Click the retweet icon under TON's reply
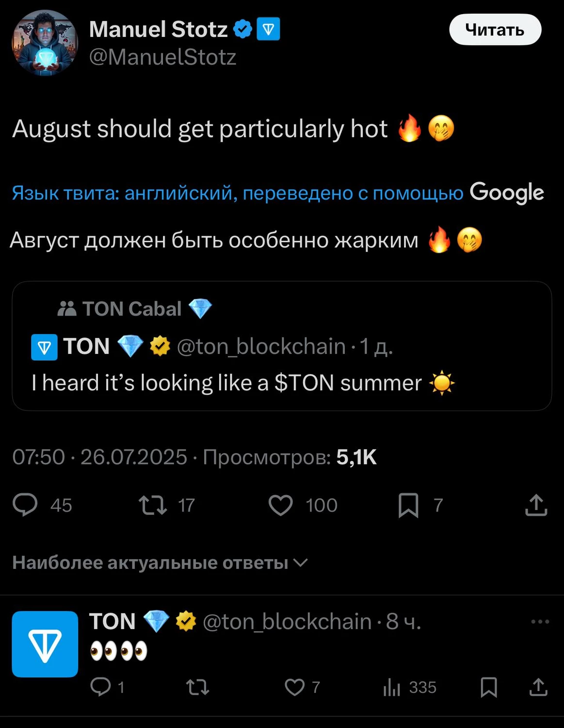This screenshot has height=728, width=564. pyautogui.click(x=199, y=687)
